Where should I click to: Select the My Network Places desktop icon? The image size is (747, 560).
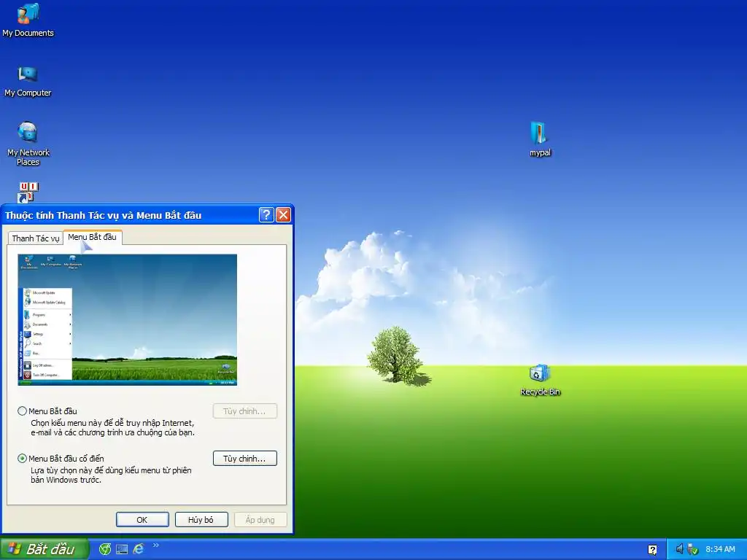(28, 144)
